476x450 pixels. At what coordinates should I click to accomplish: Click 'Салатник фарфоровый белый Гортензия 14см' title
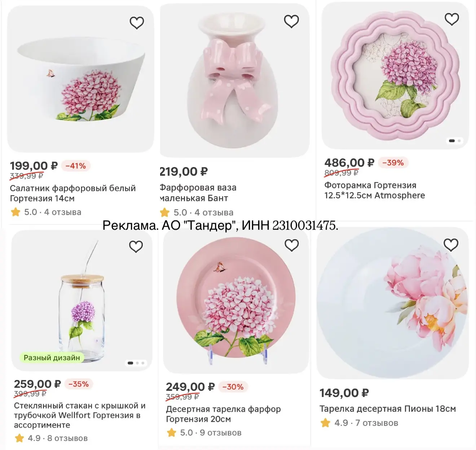(x=72, y=193)
